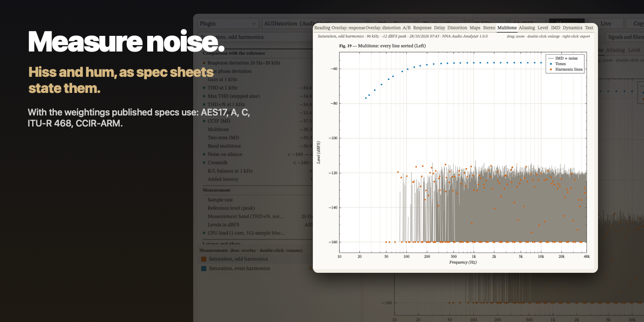This screenshot has height=322, width=644.
Task: Toggle the blue overlay box for Saturation, even harmonics
Action: pyautogui.click(x=204, y=268)
